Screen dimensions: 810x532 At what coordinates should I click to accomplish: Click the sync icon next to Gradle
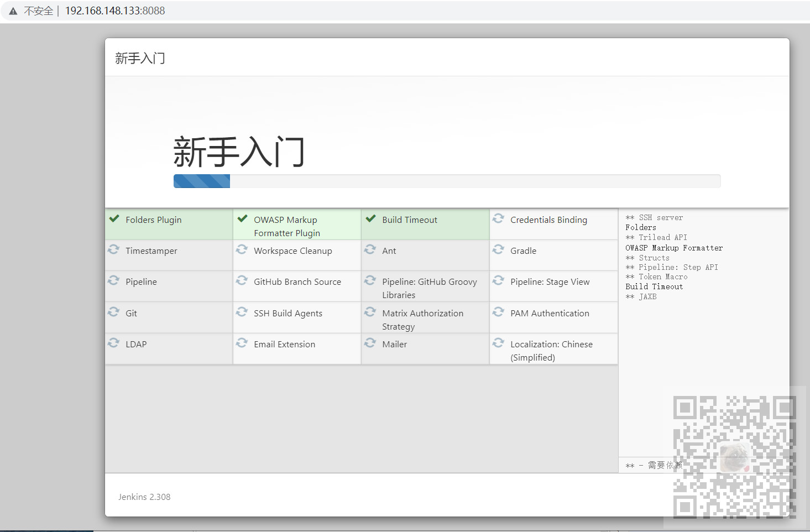point(498,249)
